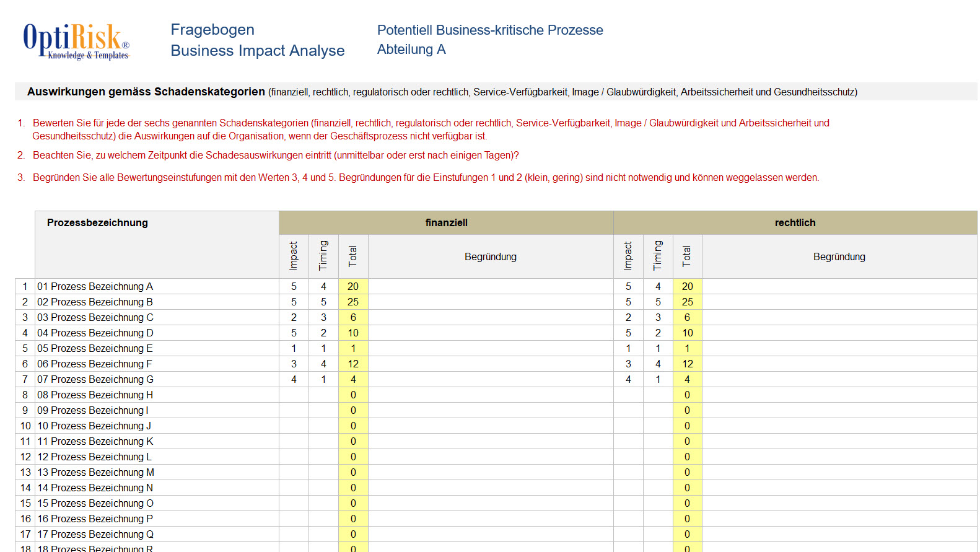Select rechtlich Total 12 for Prozess F
The width and height of the screenshot is (980, 552).
click(x=687, y=364)
